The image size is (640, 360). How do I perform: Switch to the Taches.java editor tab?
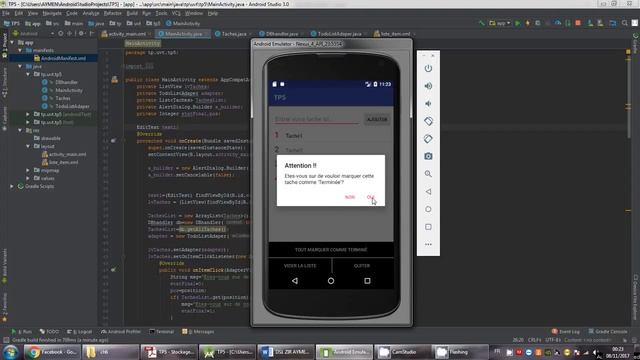point(233,34)
